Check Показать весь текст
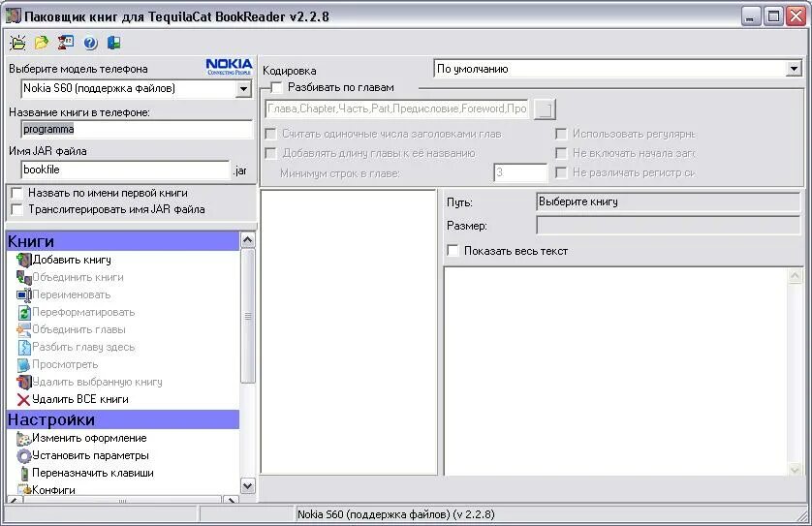Screen dimensions: 812x526 coord(453,251)
